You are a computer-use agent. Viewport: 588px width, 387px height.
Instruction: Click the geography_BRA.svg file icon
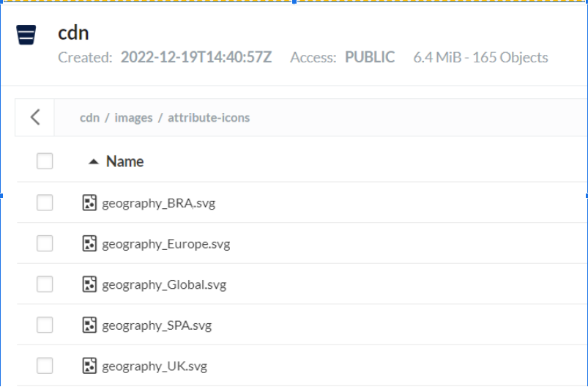pos(89,202)
